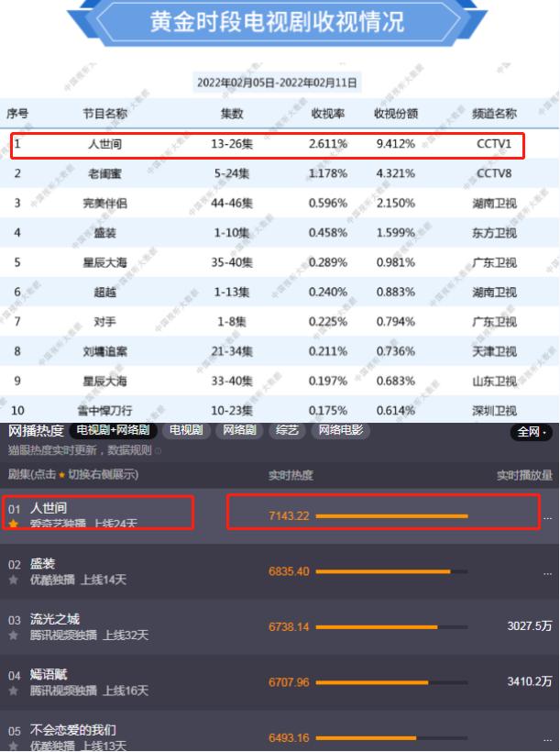Image resolution: width=560 pixels, height=752 pixels.
Task: Switch to the 电视剧 tab
Action: click(186, 430)
